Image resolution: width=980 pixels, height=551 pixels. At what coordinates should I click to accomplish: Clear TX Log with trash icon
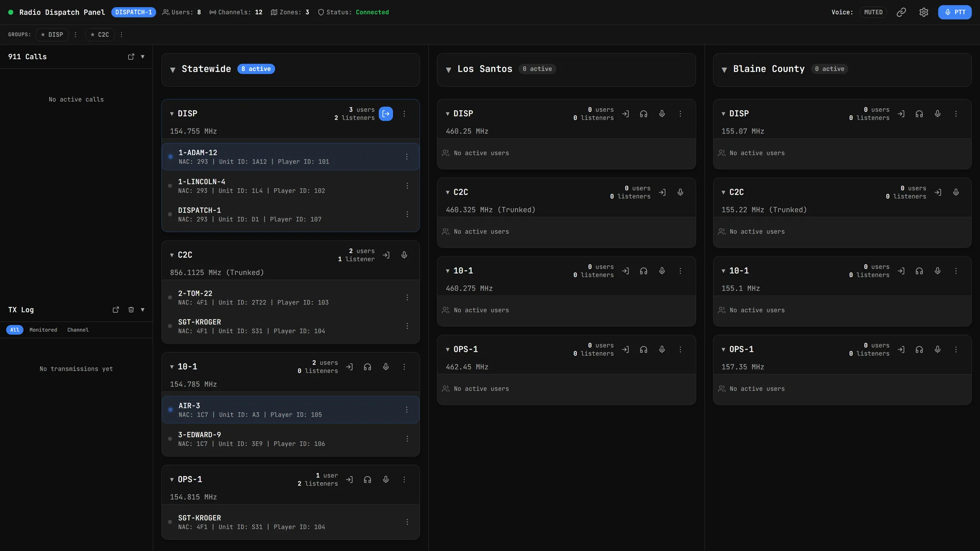(x=131, y=310)
